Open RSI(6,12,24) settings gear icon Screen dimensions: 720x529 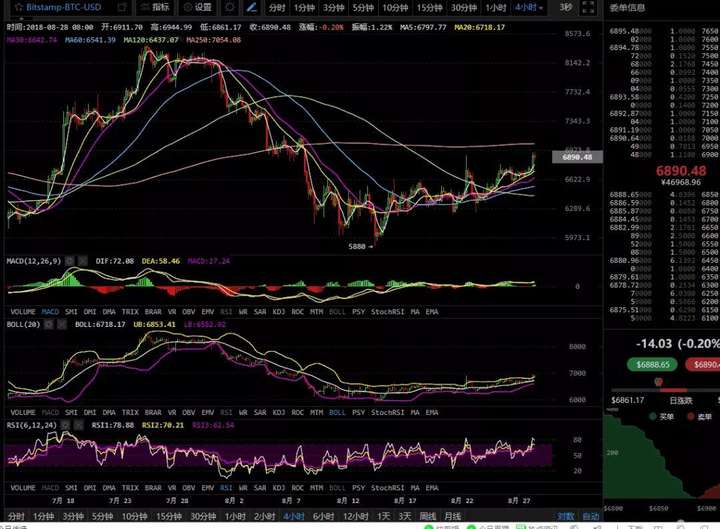(x=65, y=425)
